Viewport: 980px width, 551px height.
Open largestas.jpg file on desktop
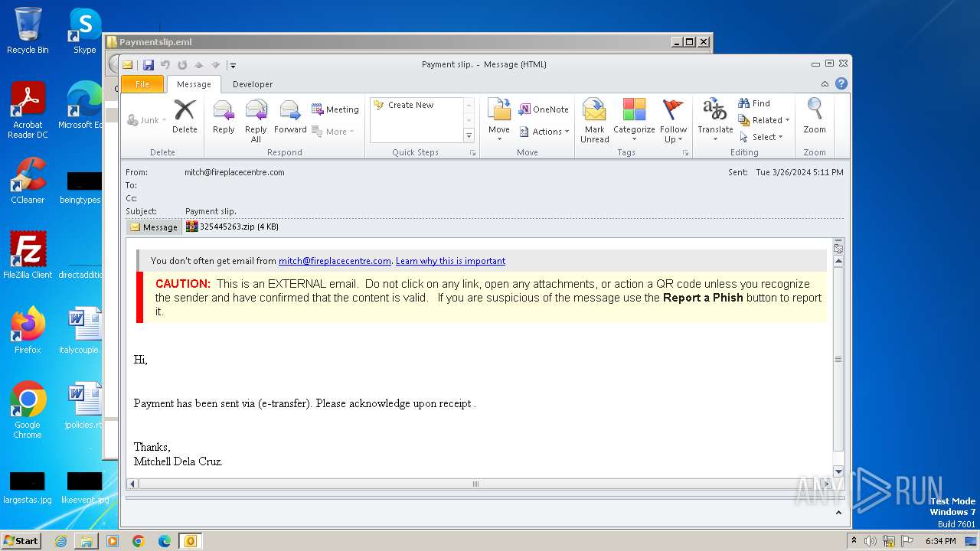[x=28, y=487]
